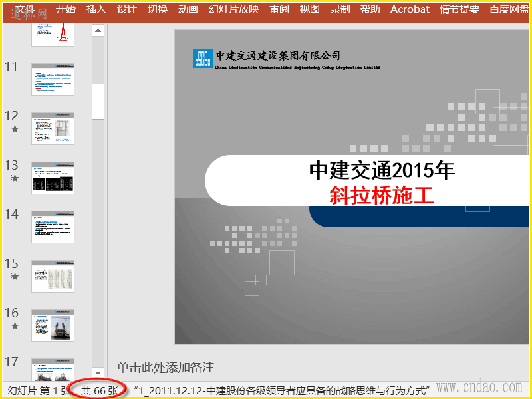532x399 pixels.
Task: Click the blue CSCEC logo on slide
Action: pos(203,59)
